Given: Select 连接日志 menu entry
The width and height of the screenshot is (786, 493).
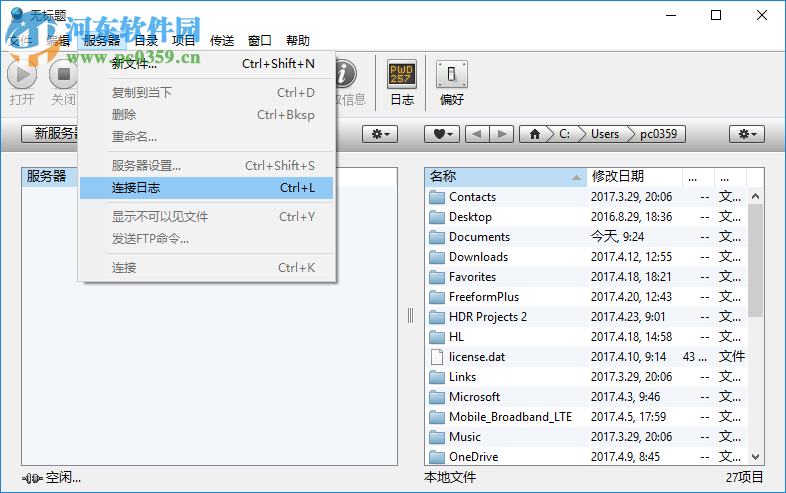Looking at the screenshot, I should [x=207, y=188].
